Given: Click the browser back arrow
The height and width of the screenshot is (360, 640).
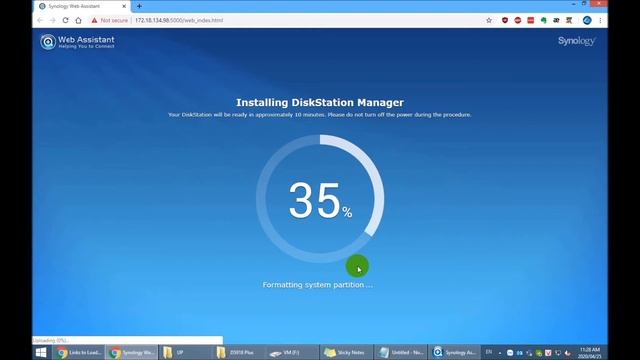Looking at the screenshot, I should pyautogui.click(x=40, y=20).
